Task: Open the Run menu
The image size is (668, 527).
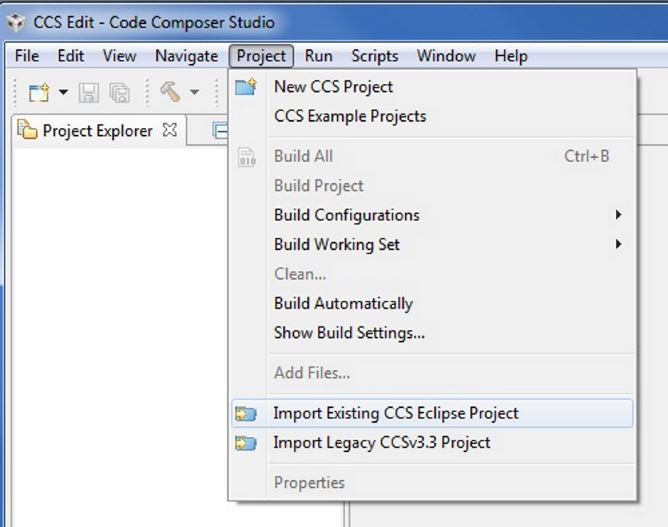Action: coord(318,56)
